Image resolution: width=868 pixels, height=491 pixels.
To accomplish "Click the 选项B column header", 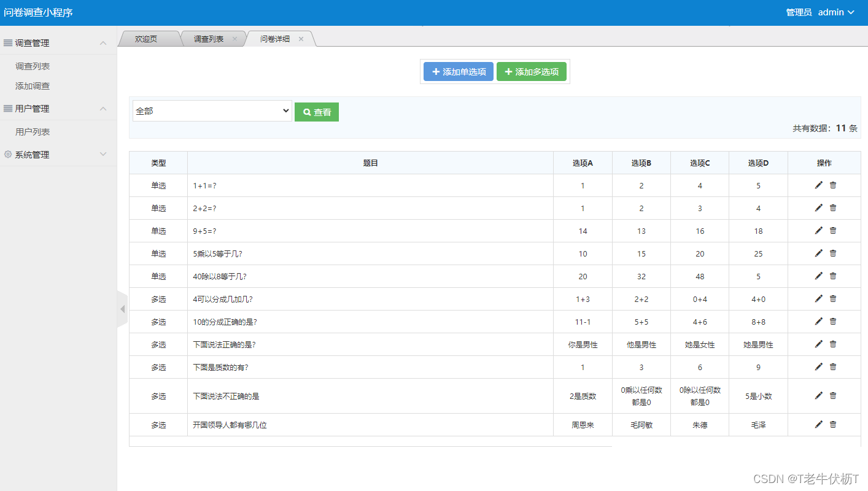I will tap(641, 163).
